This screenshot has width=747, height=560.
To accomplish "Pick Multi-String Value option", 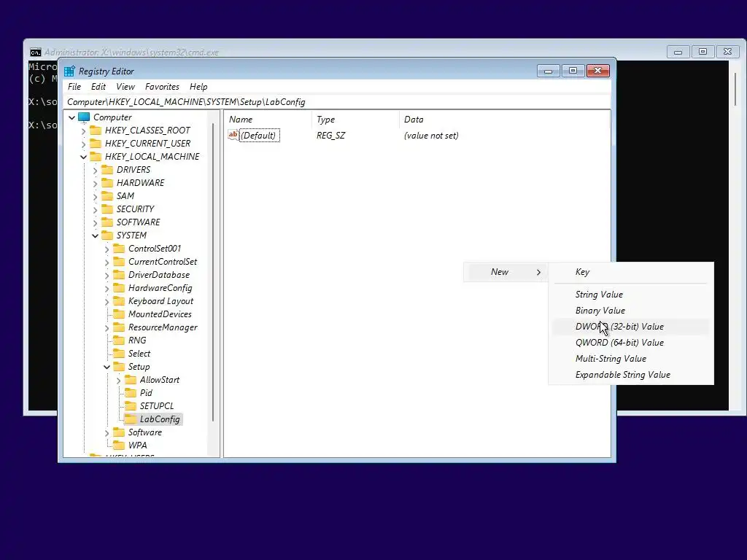I will [x=631, y=359].
